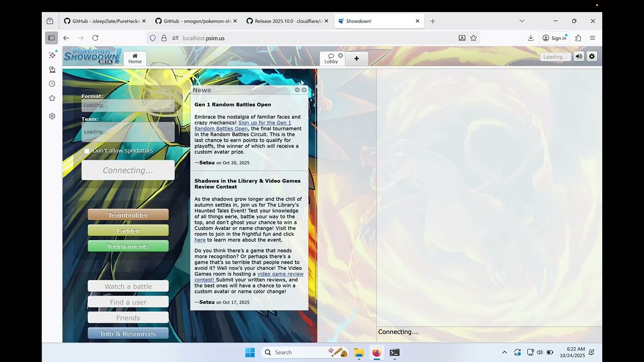Open the taskbar clock and date
Image resolution: width=644 pixels, height=362 pixels.
(573, 352)
